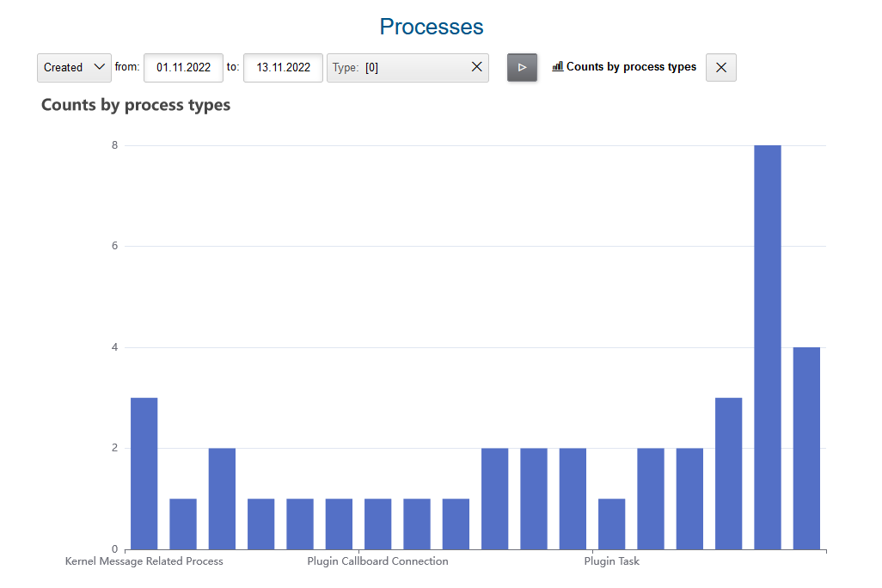This screenshot has height=588, width=882.
Task: Close the Counts by process types report
Action: pyautogui.click(x=720, y=68)
